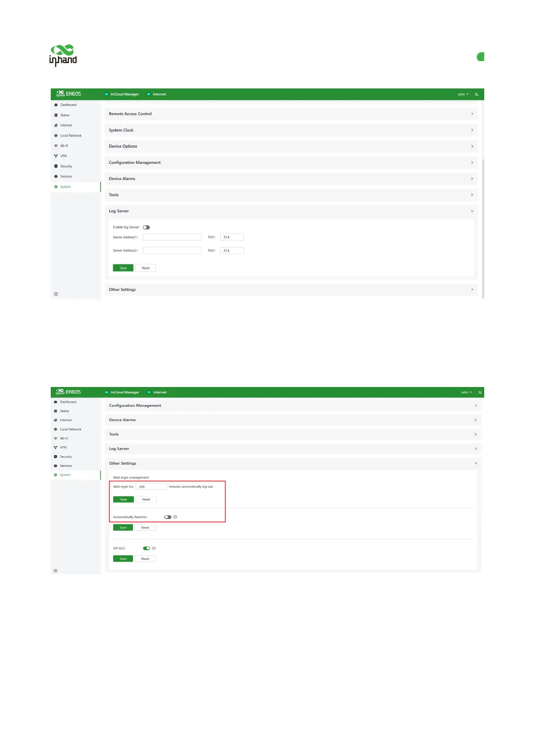The width and height of the screenshot is (535, 756).
Task: Turn off the SIP ALG switch
Action: pos(146,548)
